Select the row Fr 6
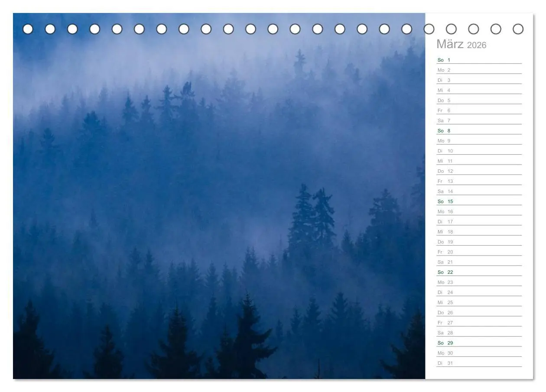The width and height of the screenshot is (546, 392). click(479, 110)
